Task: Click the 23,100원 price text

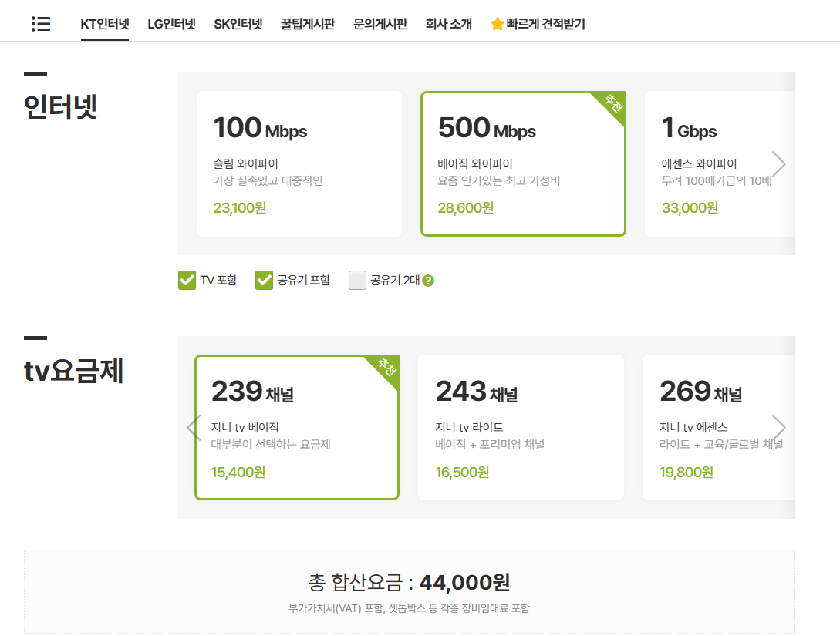Action: pos(239,207)
